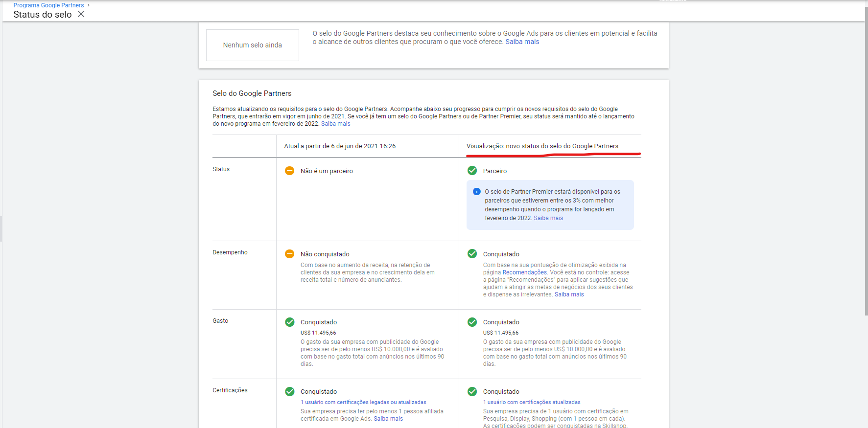
Task: Click orange icon beside Não conquistado
Action: [x=290, y=254]
